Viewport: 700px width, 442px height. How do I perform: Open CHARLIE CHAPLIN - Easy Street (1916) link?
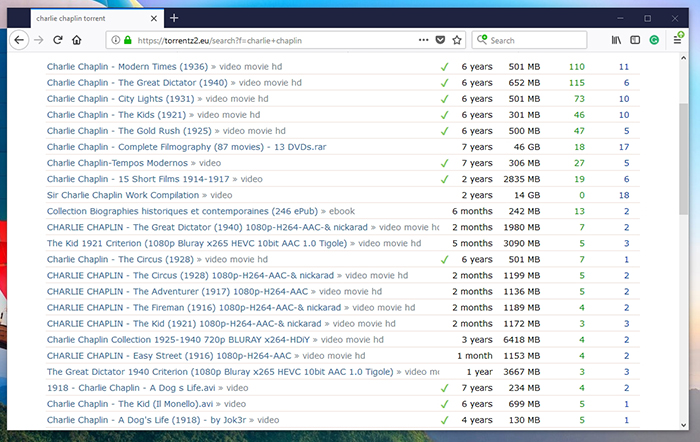(169, 356)
